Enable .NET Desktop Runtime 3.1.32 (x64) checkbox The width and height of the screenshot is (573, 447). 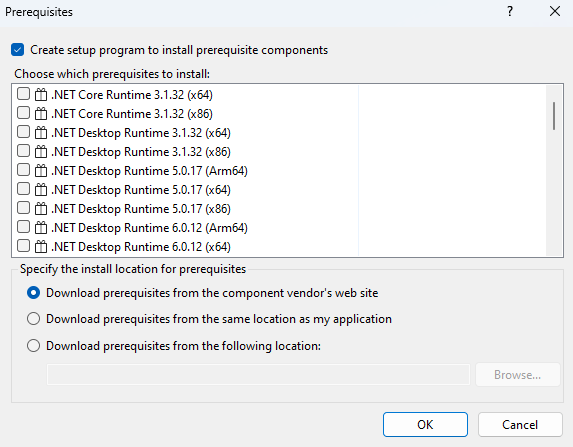pos(23,132)
